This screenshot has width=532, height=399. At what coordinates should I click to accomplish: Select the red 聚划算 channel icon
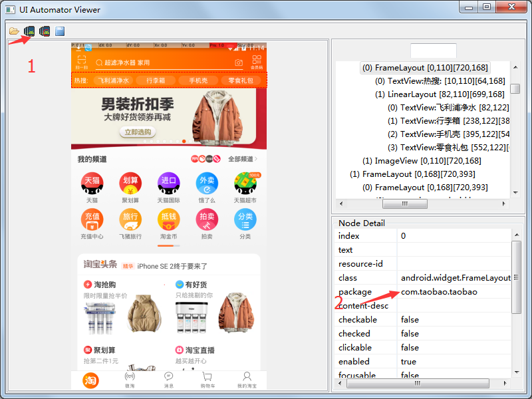click(130, 184)
